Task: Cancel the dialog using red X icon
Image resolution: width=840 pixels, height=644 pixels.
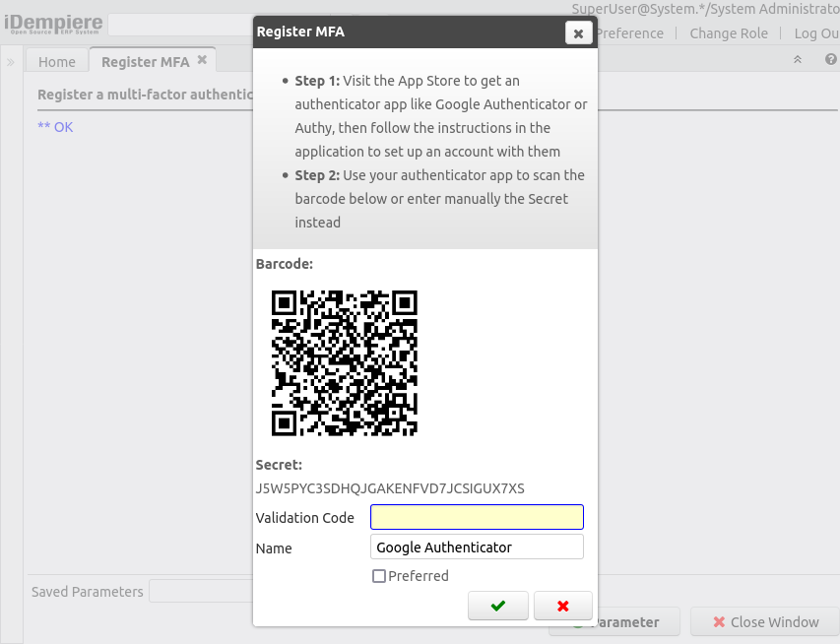Action: coord(562,606)
